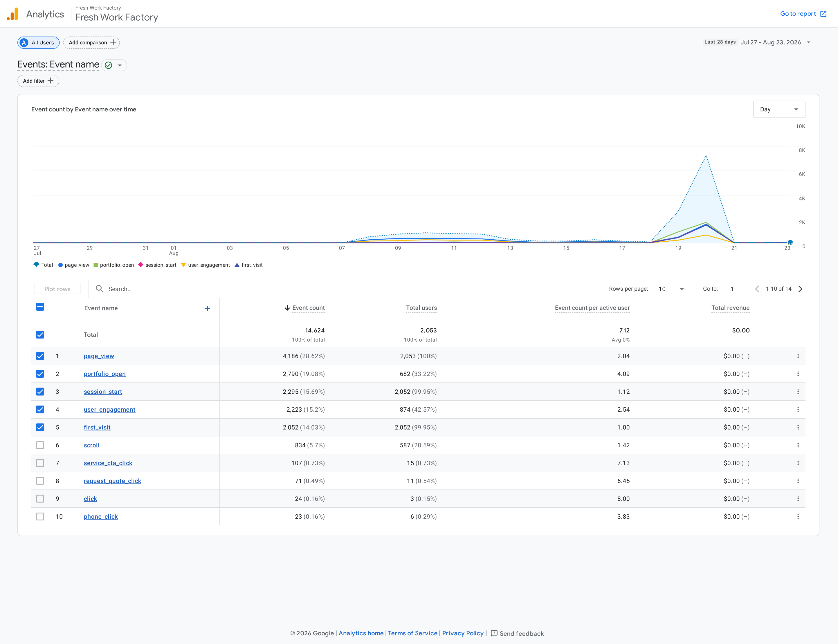Open the user_engagement event link
Viewport: 838px width, 644px height.
pyautogui.click(x=109, y=409)
